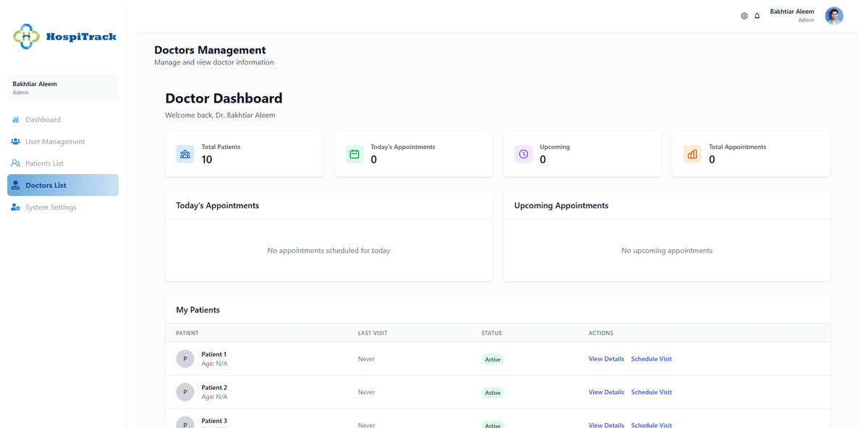Go to Dashboard in sidebar
The image size is (868, 428).
(x=43, y=119)
